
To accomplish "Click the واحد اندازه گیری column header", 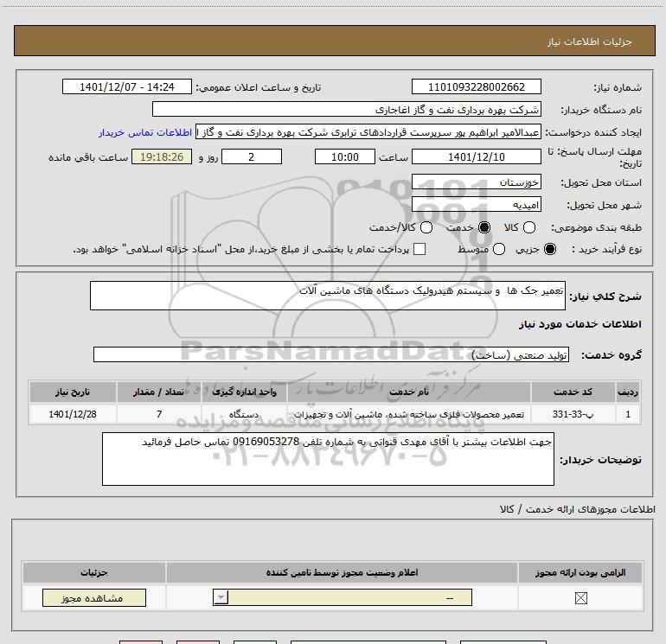I will coord(244,392).
